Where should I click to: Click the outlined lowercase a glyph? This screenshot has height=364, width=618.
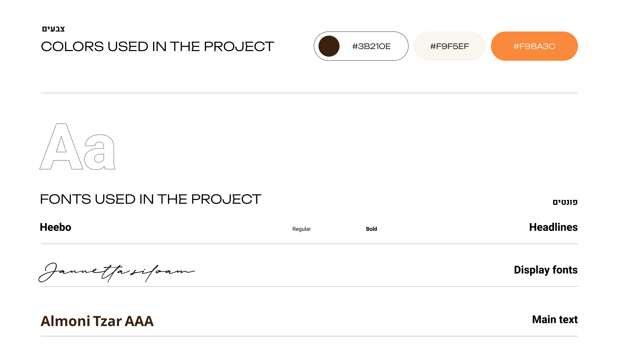[100, 152]
